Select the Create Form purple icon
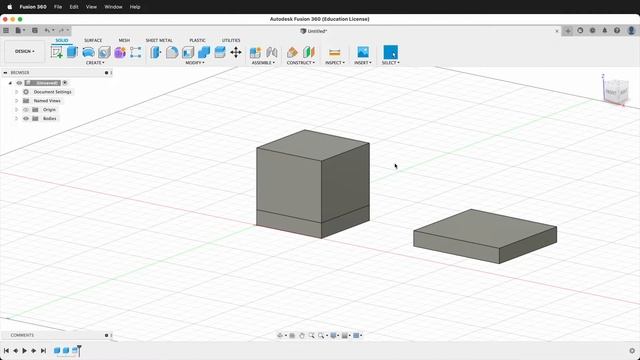Viewport: 640px width, 360px height. [120, 52]
